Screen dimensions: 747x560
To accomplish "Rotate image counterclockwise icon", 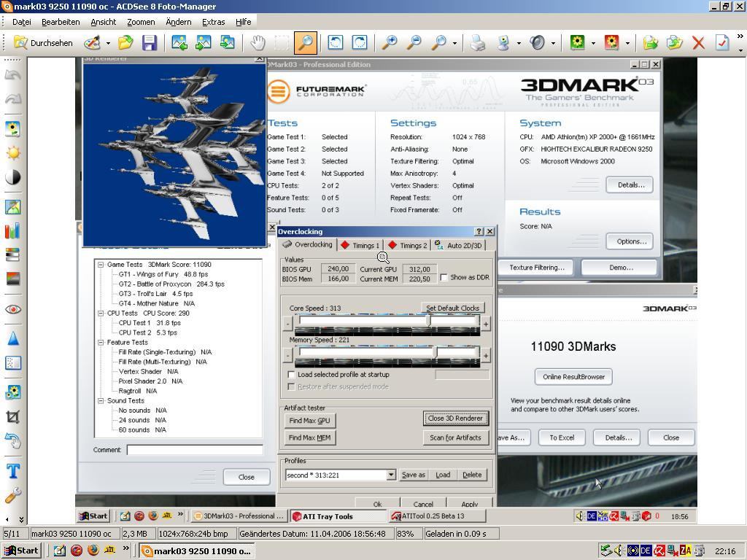I will click(336, 43).
